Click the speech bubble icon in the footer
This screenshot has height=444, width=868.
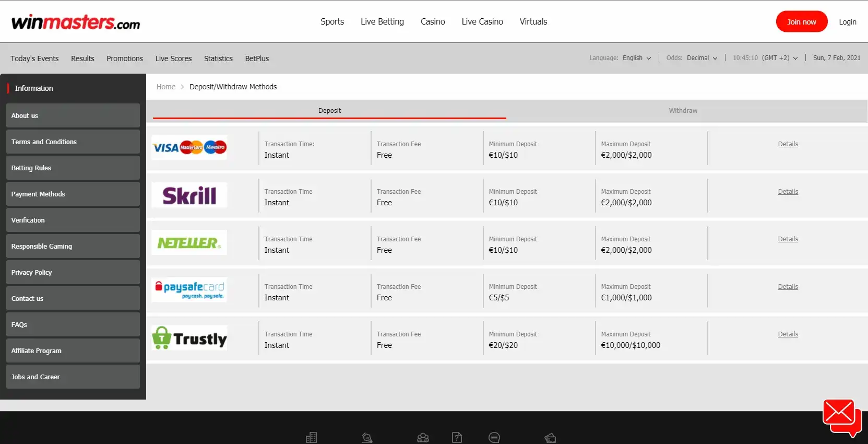point(494,438)
